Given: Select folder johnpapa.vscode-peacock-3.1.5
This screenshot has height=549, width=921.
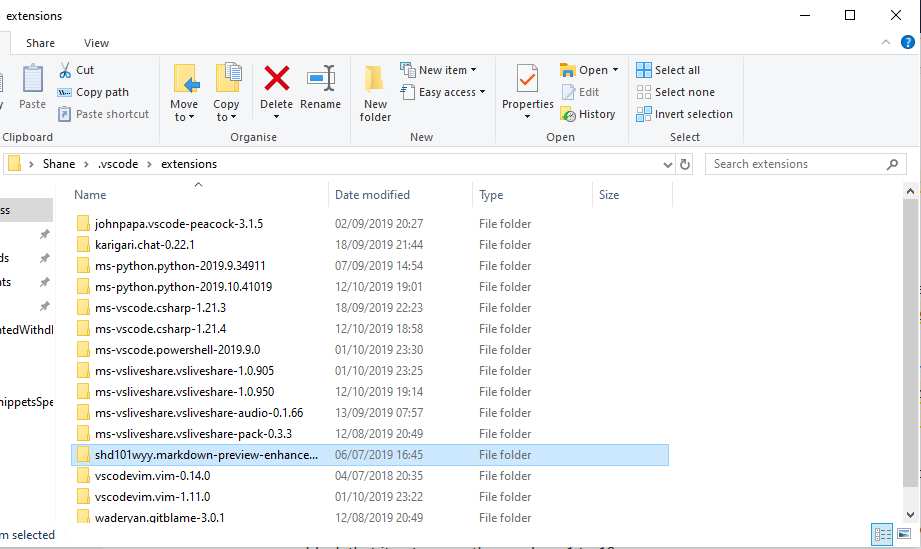Looking at the screenshot, I should (x=369, y=224).
